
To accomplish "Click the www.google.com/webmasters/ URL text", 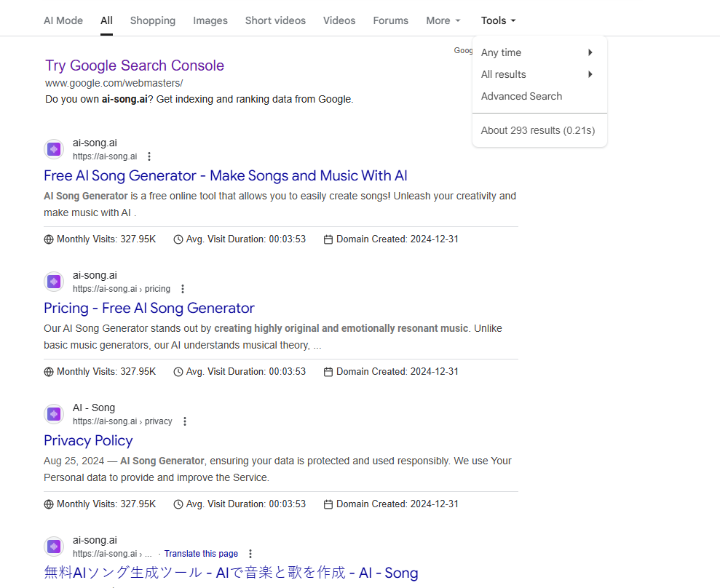I will 114,83.
